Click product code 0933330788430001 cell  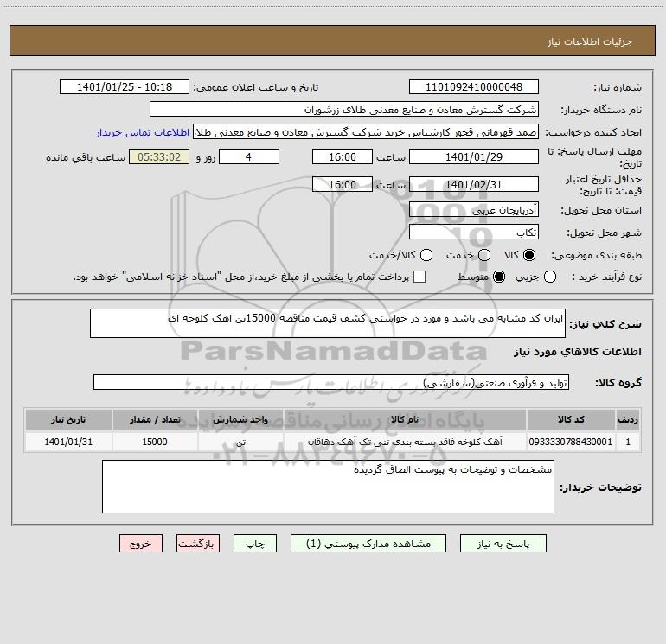point(571,442)
